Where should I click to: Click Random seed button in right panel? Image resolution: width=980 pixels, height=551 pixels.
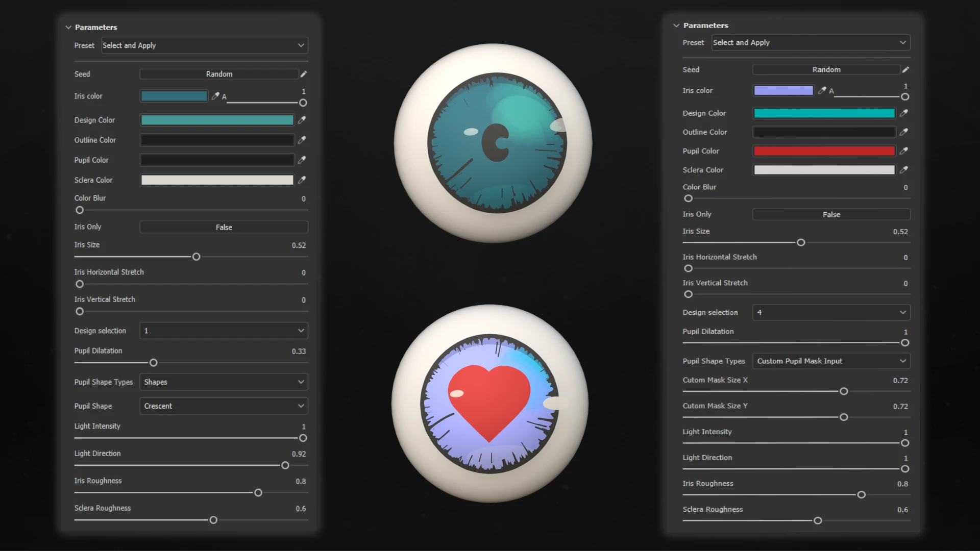(x=826, y=69)
